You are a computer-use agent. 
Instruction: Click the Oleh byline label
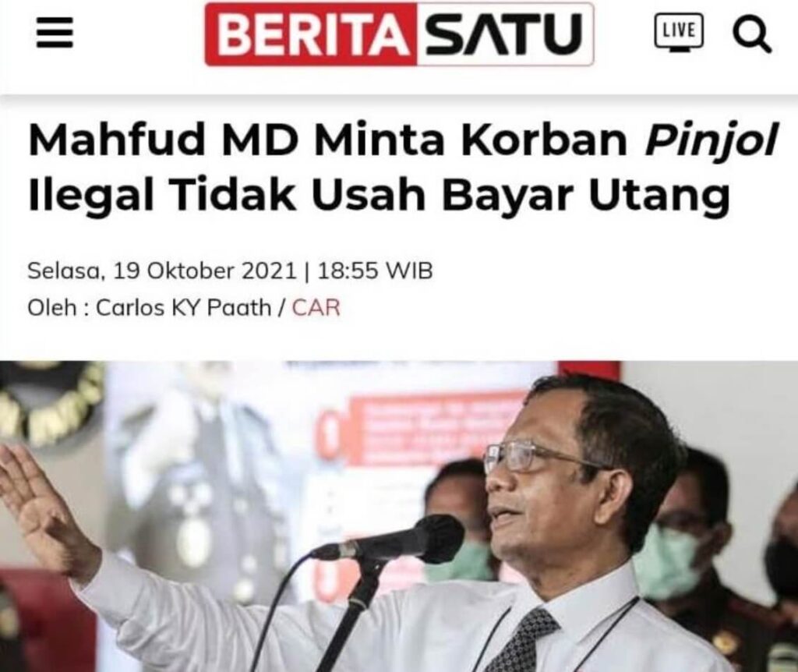point(52,307)
